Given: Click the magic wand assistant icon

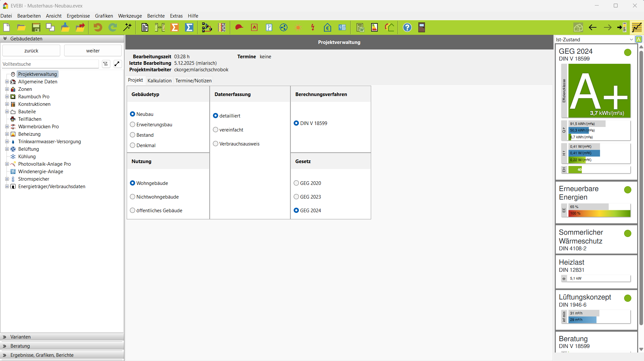Looking at the screenshot, I should point(127,28).
